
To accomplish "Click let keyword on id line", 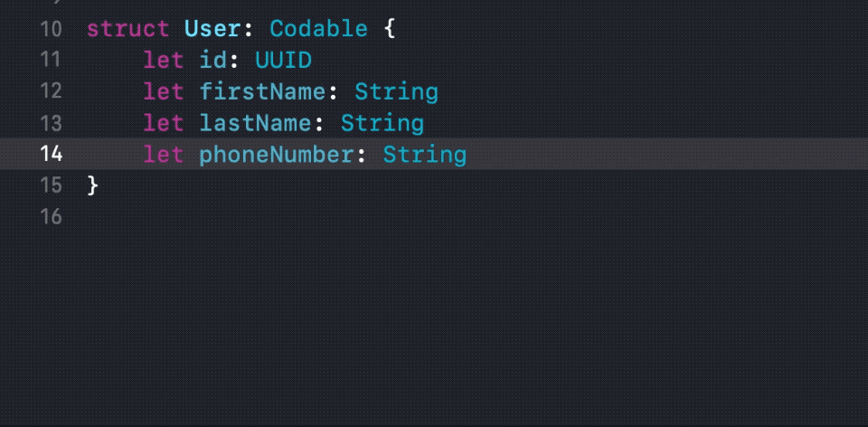I will point(163,61).
